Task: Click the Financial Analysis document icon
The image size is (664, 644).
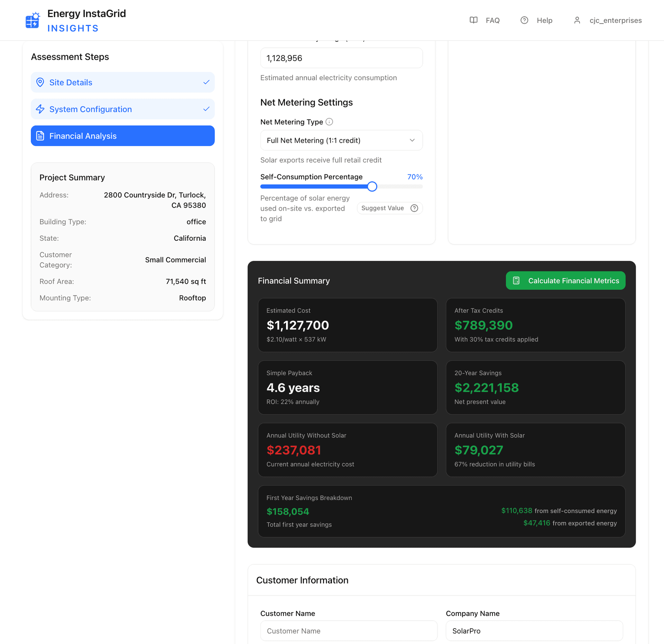Action: tap(40, 136)
